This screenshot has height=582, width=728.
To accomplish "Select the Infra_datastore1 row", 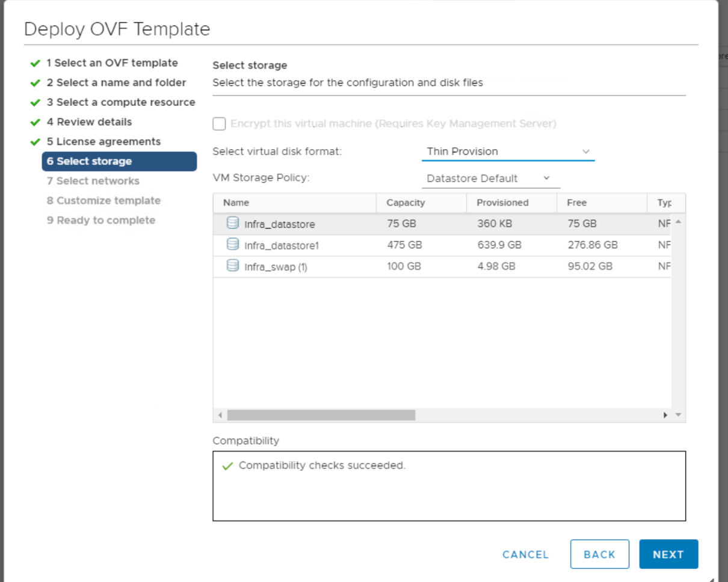I will [421, 245].
